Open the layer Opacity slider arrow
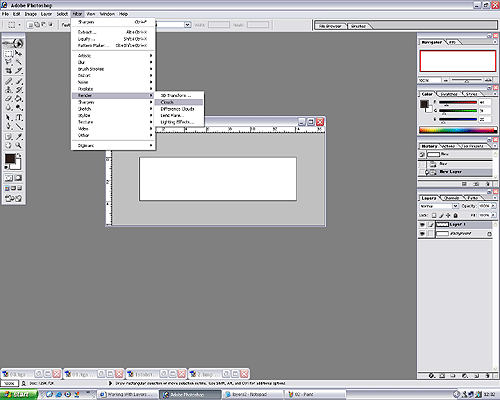Image resolution: width=500 pixels, height=400 pixels. point(493,206)
